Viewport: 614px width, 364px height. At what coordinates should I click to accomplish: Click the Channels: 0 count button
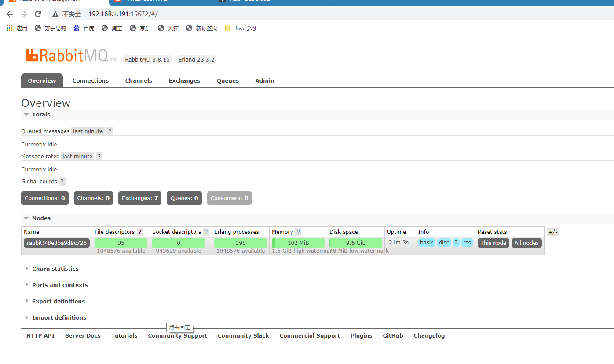[x=93, y=198]
